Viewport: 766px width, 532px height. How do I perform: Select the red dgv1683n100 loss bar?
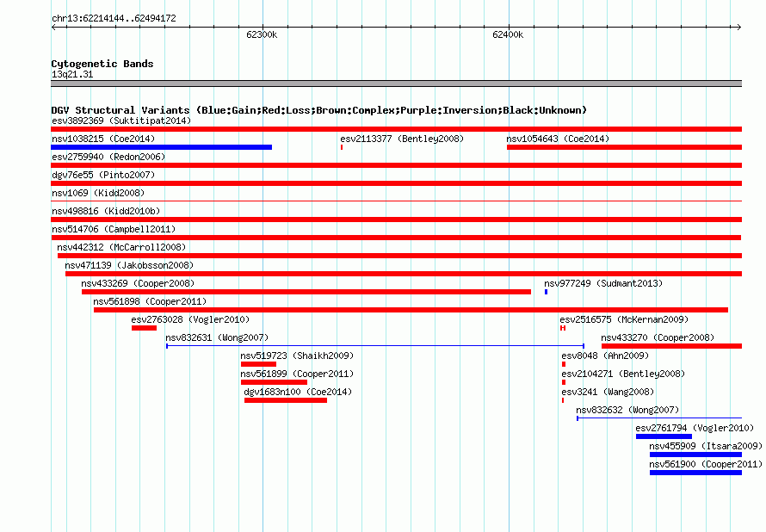[x=286, y=400]
